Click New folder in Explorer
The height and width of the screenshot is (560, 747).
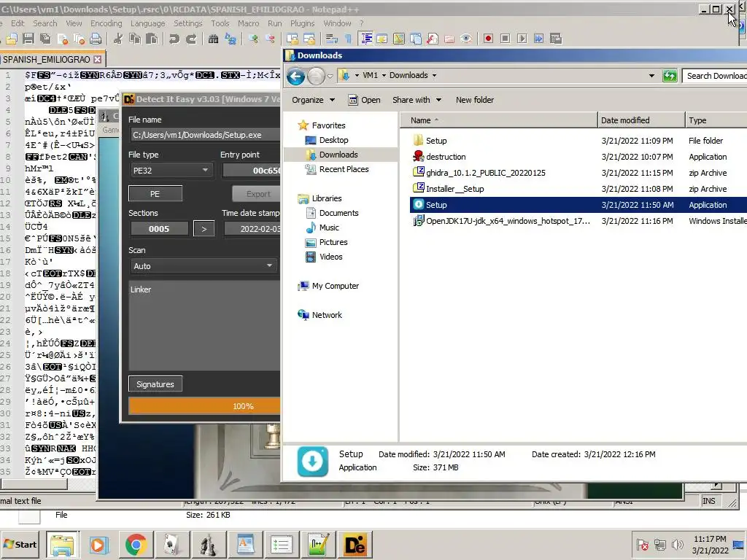click(x=474, y=100)
